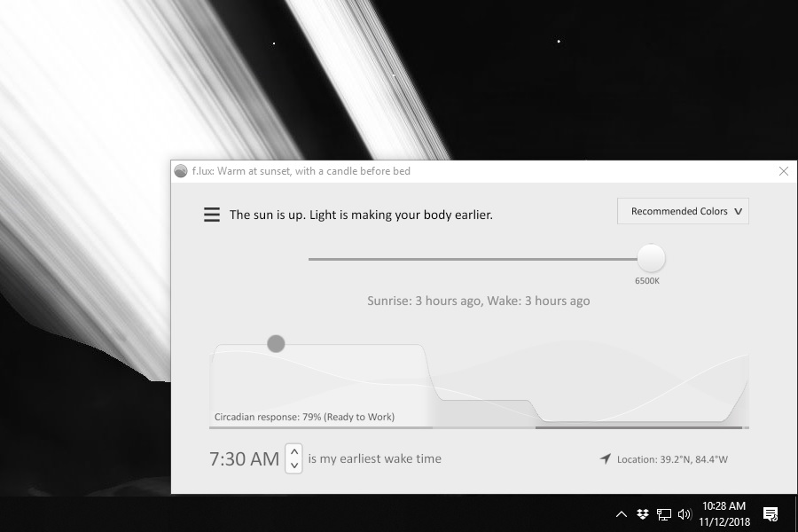Screen dimensions: 798x532
Task: Open the network status tray icon
Action: coord(663,514)
